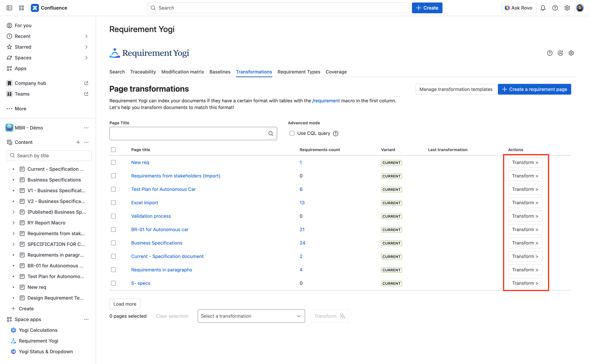Open the Select a transformation dropdown
Viewport: 590px width, 364px height.
251,316
